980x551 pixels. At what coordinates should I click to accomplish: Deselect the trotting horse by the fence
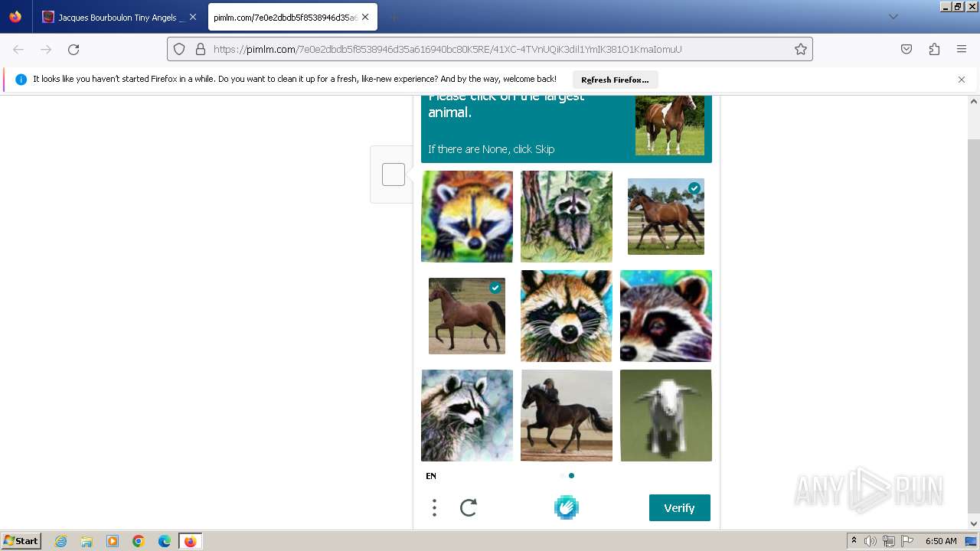pyautogui.click(x=666, y=217)
